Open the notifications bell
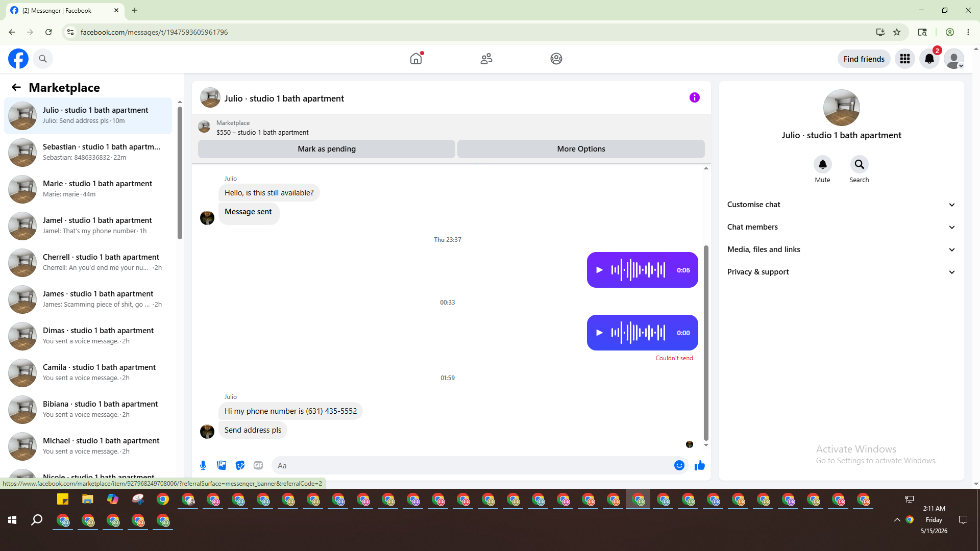This screenshot has width=980, height=551. [929, 59]
